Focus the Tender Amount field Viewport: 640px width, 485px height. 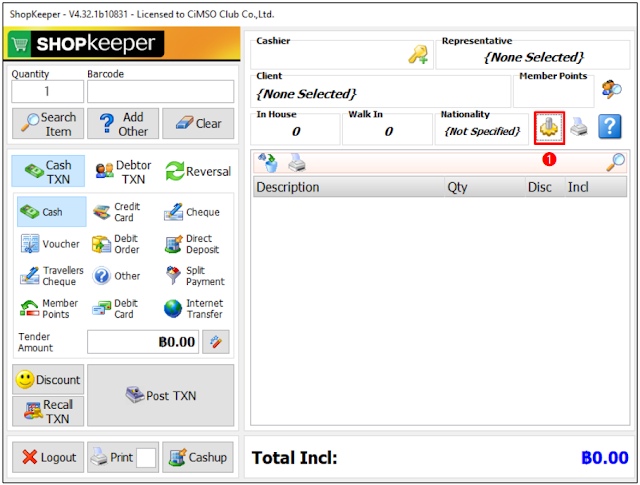[x=143, y=342]
